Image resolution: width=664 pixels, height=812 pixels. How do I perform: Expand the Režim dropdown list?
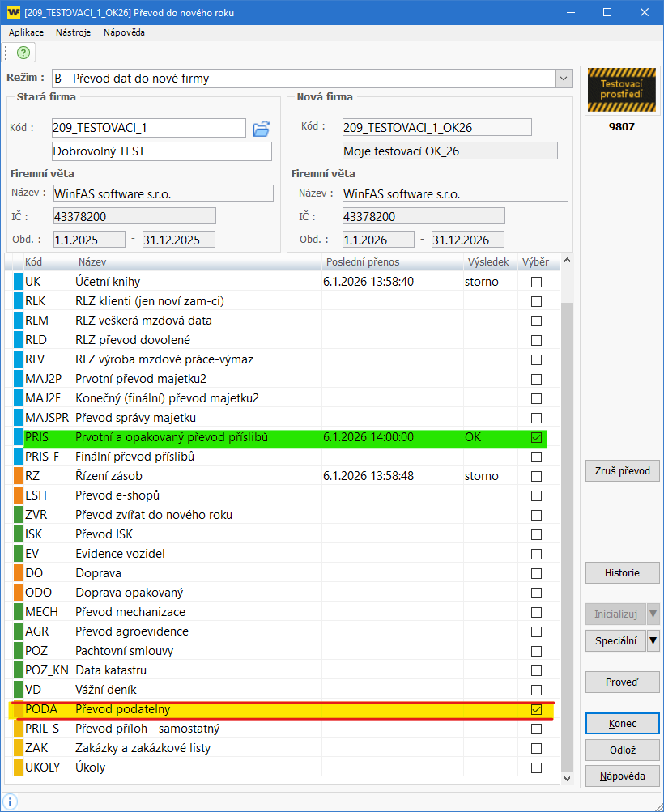click(564, 79)
